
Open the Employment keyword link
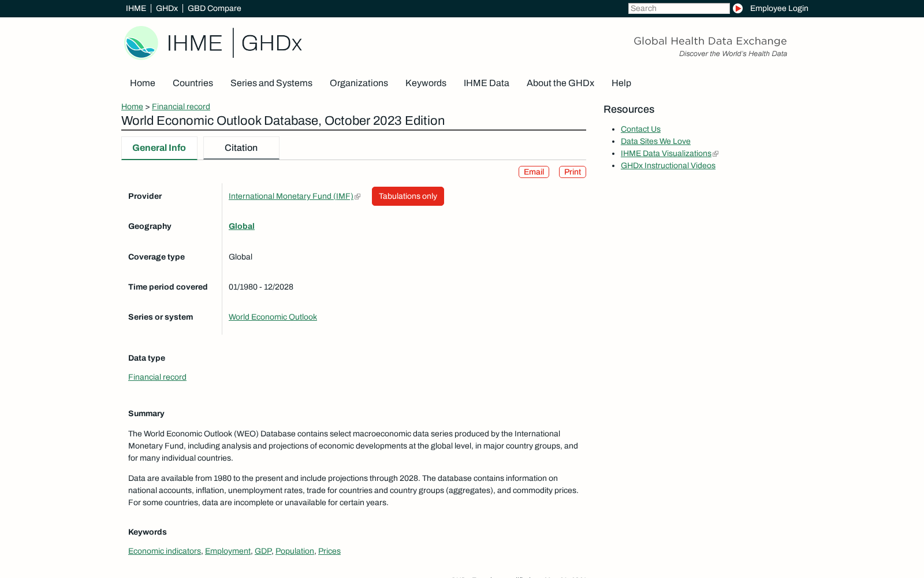[x=228, y=551]
